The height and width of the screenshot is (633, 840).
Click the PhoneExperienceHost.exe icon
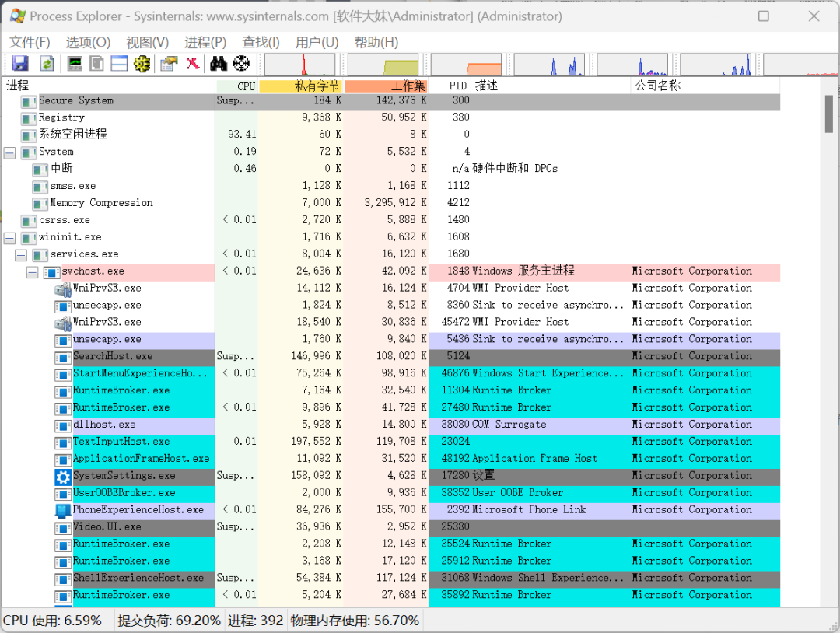pyautogui.click(x=63, y=510)
